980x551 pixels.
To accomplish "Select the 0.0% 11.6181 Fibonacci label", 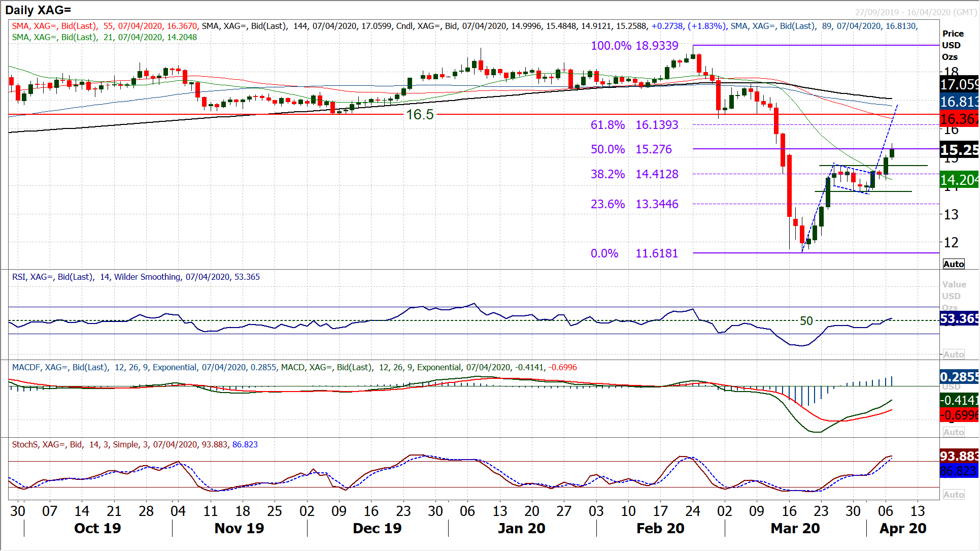I will (x=634, y=253).
